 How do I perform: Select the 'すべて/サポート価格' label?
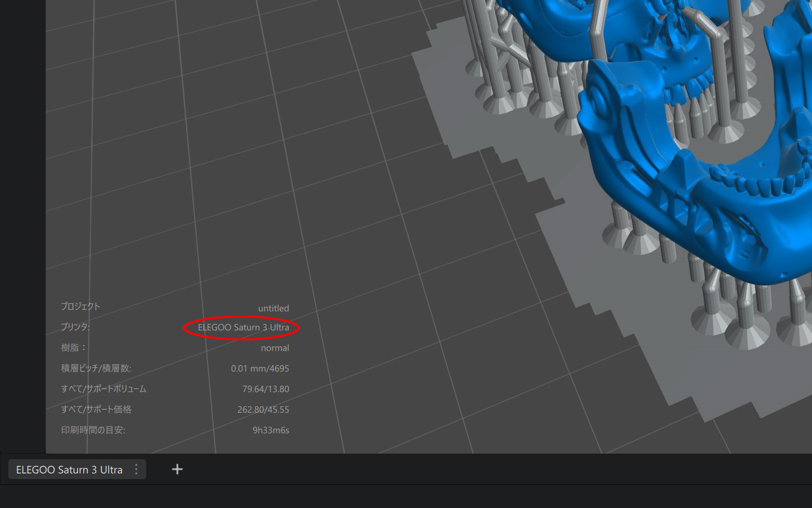96,409
